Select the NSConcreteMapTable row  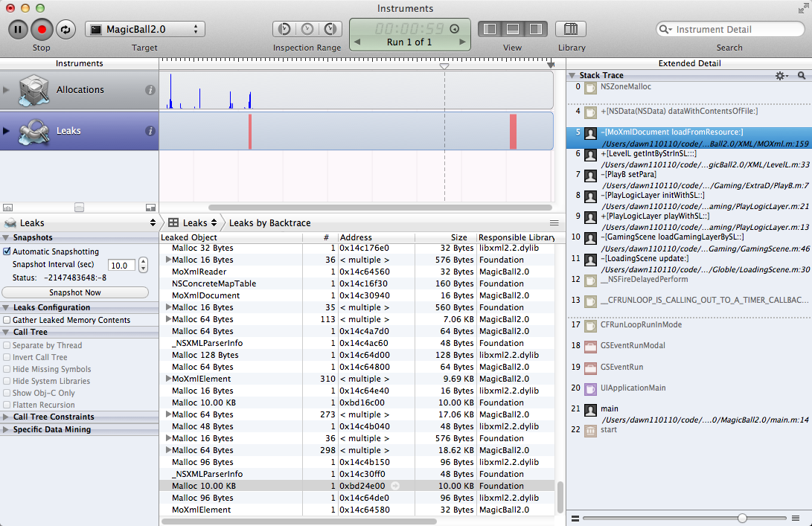pyautogui.click(x=357, y=283)
